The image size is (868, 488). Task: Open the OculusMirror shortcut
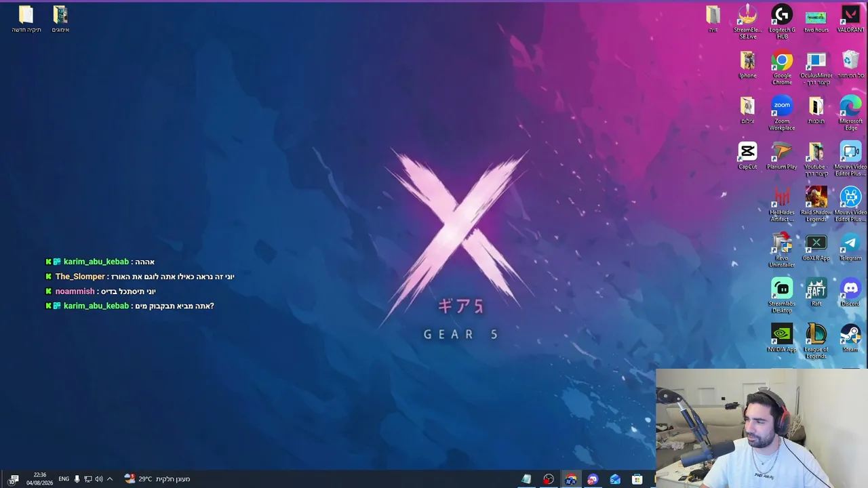coord(816,67)
